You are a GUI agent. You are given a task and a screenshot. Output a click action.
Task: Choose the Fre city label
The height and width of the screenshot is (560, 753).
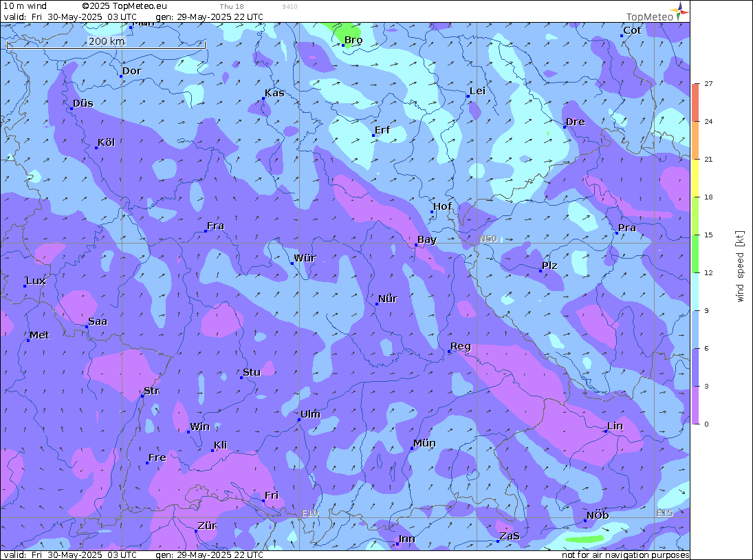(x=157, y=457)
